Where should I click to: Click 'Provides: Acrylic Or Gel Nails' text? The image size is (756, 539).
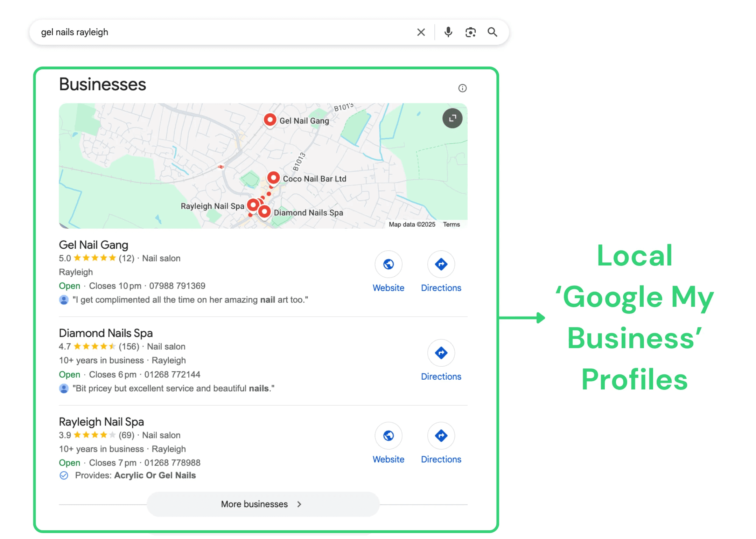tap(135, 475)
